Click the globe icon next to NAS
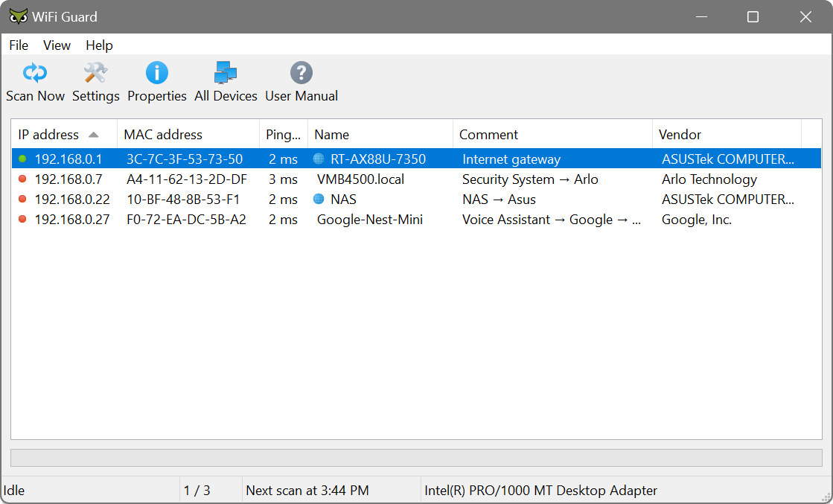Image resolution: width=833 pixels, height=504 pixels. (320, 199)
